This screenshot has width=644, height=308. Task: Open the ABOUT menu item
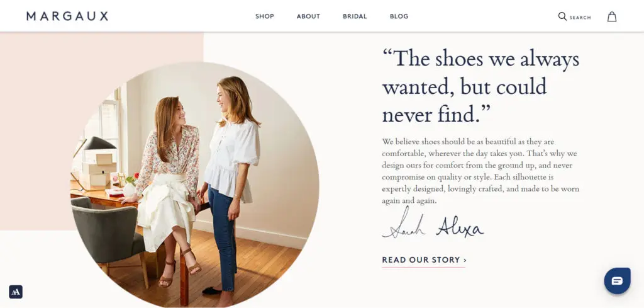tap(308, 16)
